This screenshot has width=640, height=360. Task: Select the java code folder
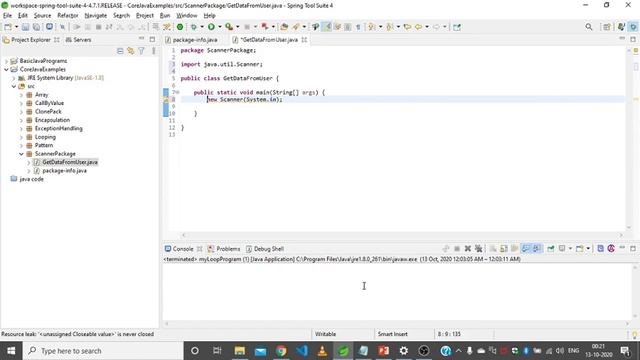[31, 179]
